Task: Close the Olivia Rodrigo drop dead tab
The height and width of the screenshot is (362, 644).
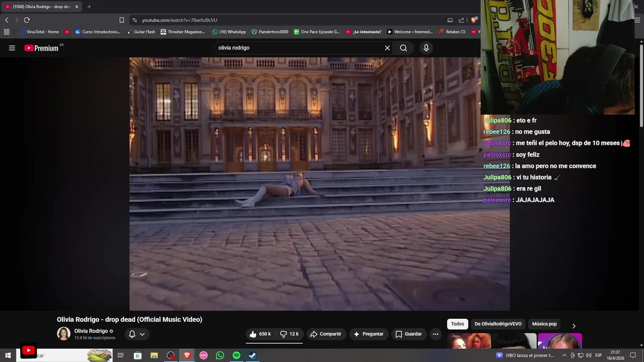Action: point(77,7)
